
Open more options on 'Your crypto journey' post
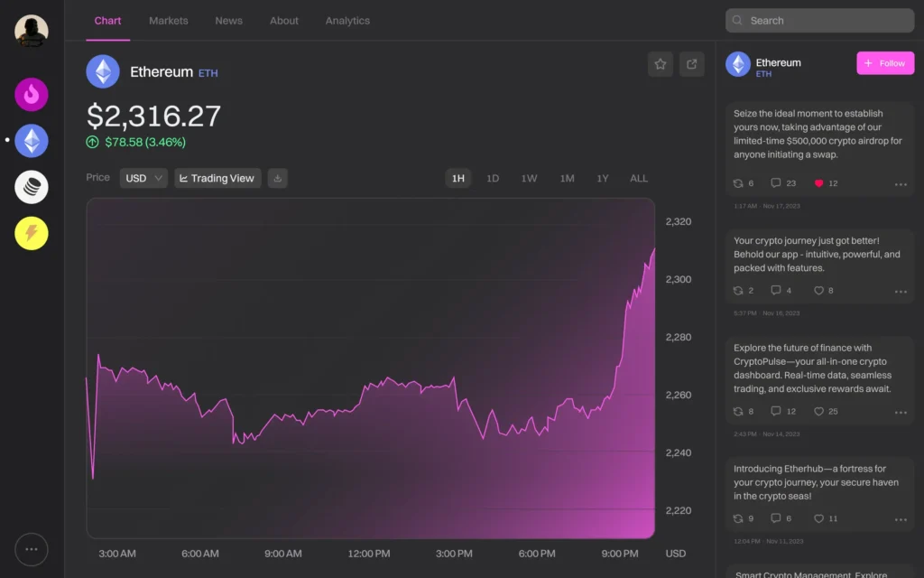901,292
